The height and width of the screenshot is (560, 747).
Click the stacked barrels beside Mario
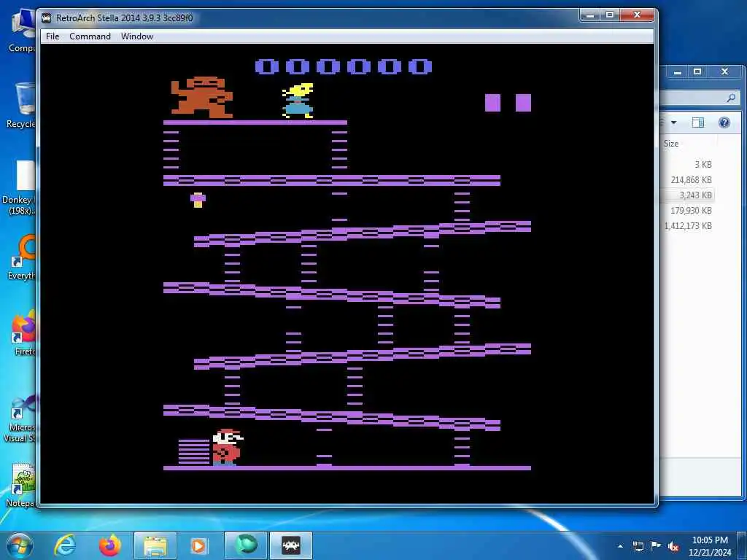[x=194, y=452]
